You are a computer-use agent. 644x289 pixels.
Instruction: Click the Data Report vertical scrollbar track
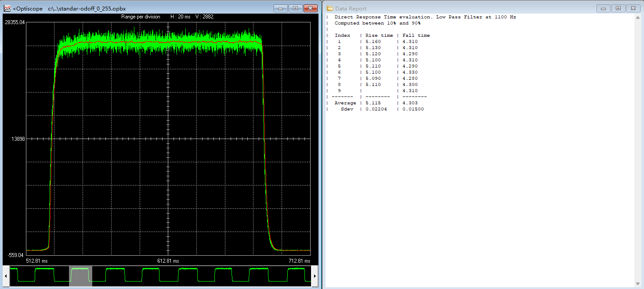638,149
